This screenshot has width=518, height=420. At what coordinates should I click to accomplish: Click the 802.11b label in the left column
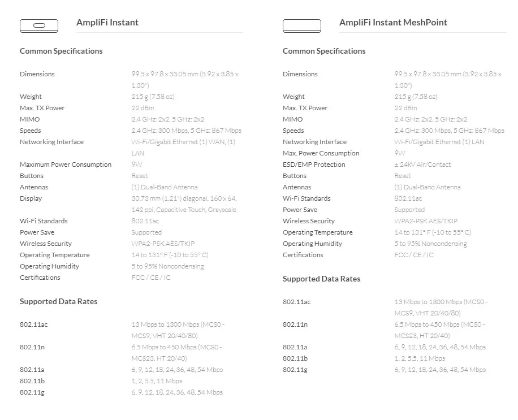[32, 381]
